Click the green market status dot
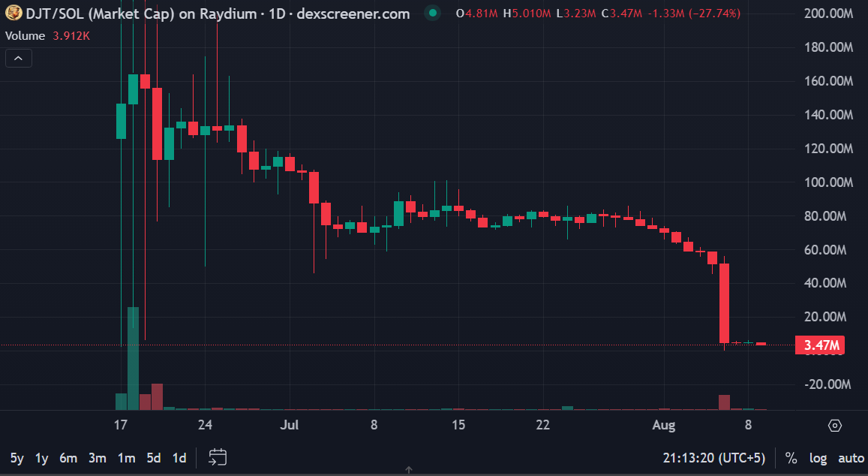The width and height of the screenshot is (868, 476). coord(433,13)
